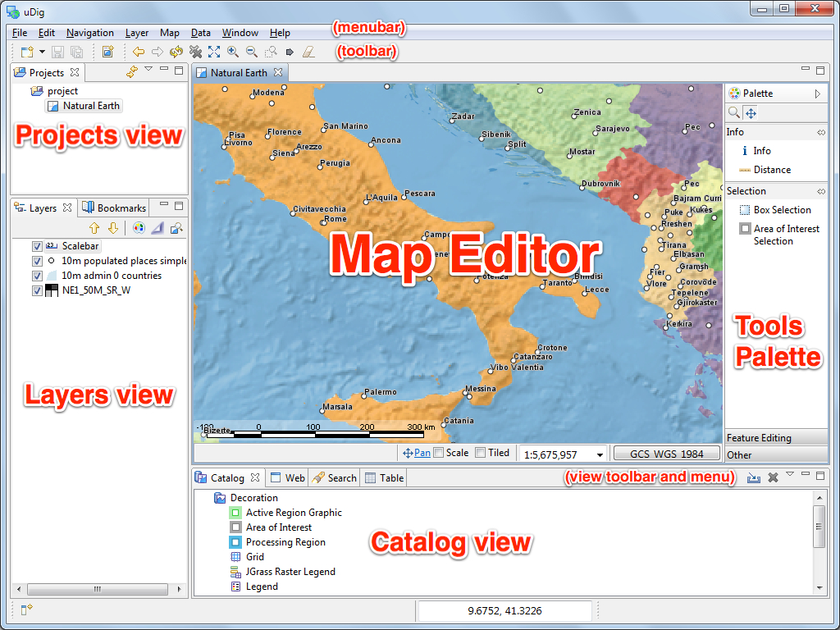Viewport: 840px width, 630px height.
Task: Pin the Selection drawer in Palette
Action: [820, 191]
